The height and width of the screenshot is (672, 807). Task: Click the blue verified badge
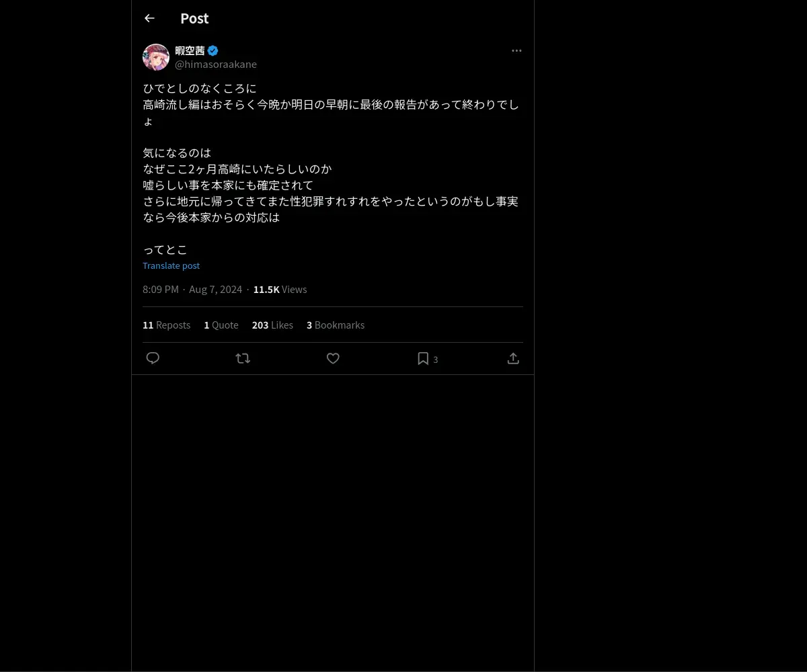tap(213, 50)
